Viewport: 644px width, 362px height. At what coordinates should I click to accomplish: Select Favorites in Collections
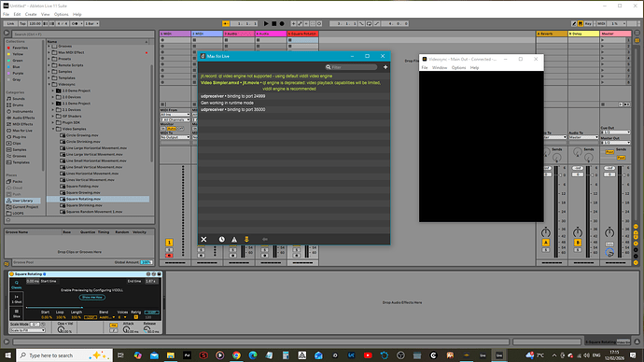[x=20, y=48]
